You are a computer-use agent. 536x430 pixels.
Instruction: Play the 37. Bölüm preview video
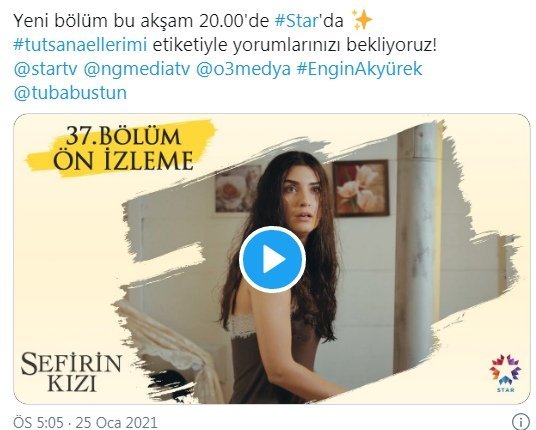[x=272, y=259]
